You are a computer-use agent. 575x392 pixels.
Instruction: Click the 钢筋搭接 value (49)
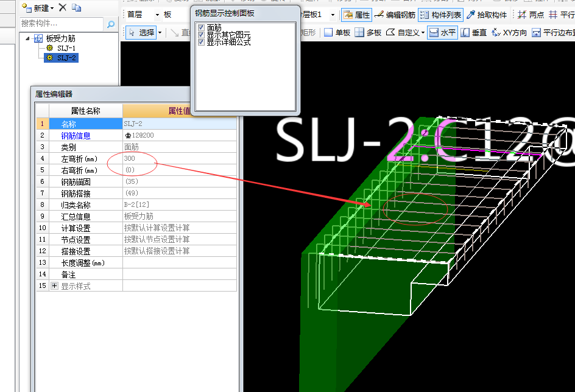[x=132, y=193]
